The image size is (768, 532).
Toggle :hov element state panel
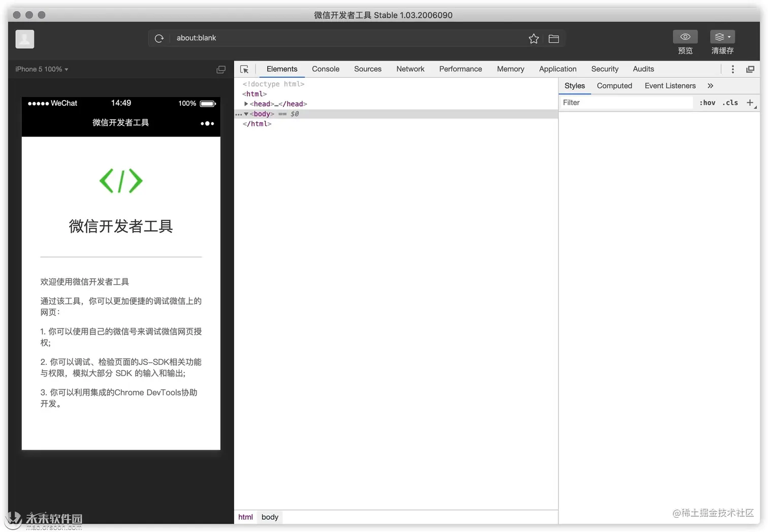[708, 103]
